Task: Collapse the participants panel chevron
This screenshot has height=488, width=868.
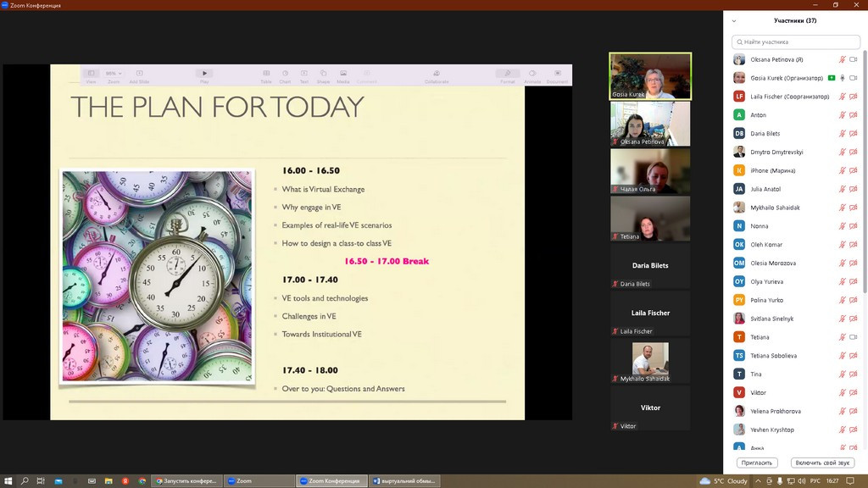Action: click(x=734, y=21)
